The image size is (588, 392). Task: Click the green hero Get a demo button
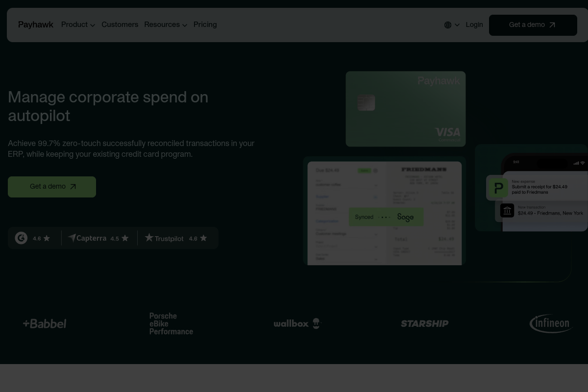[52, 187]
